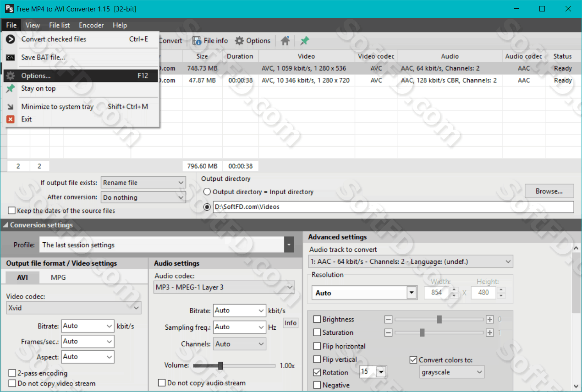Open the grayscale color conversion dropdown
Image resolution: width=582 pixels, height=392 pixels.
pyautogui.click(x=451, y=372)
